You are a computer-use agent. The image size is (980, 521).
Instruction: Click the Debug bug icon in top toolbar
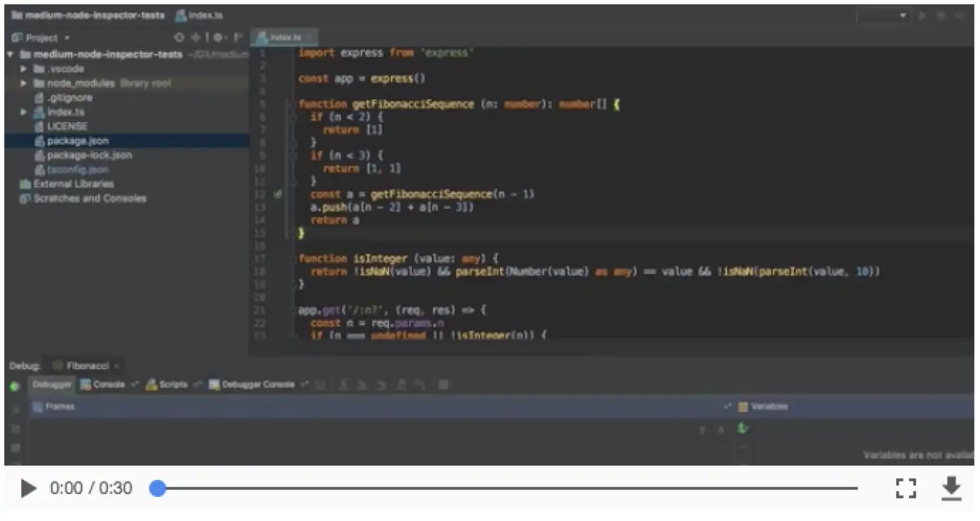tap(941, 15)
